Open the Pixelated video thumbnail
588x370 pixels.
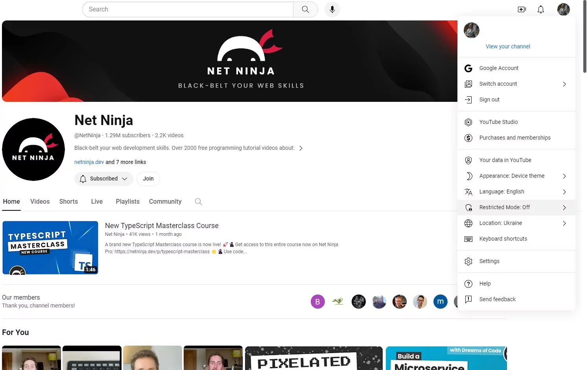(x=314, y=358)
